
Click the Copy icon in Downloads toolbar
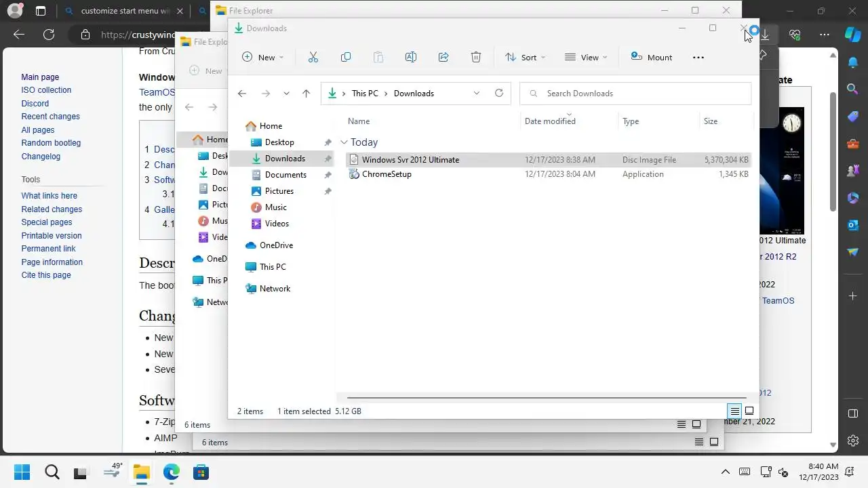[346, 58]
